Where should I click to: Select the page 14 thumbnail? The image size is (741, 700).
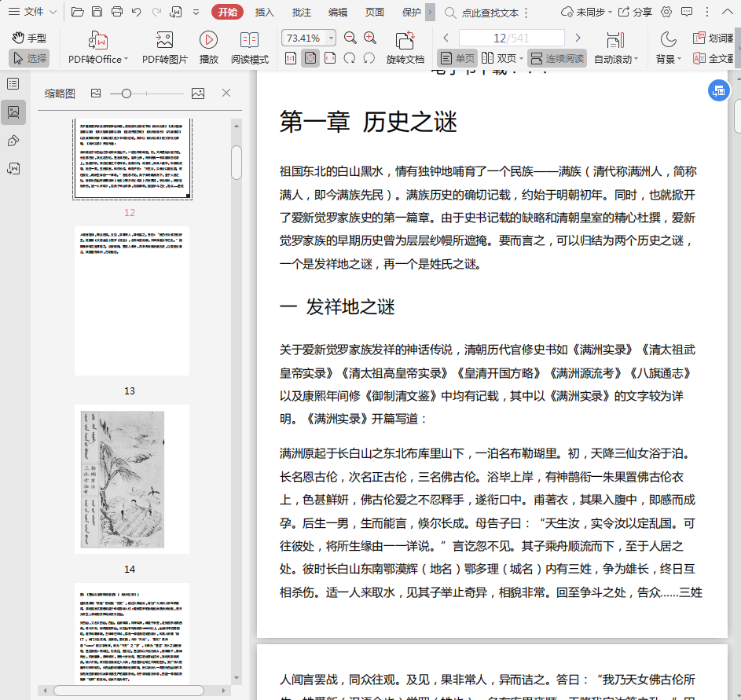coord(131,478)
